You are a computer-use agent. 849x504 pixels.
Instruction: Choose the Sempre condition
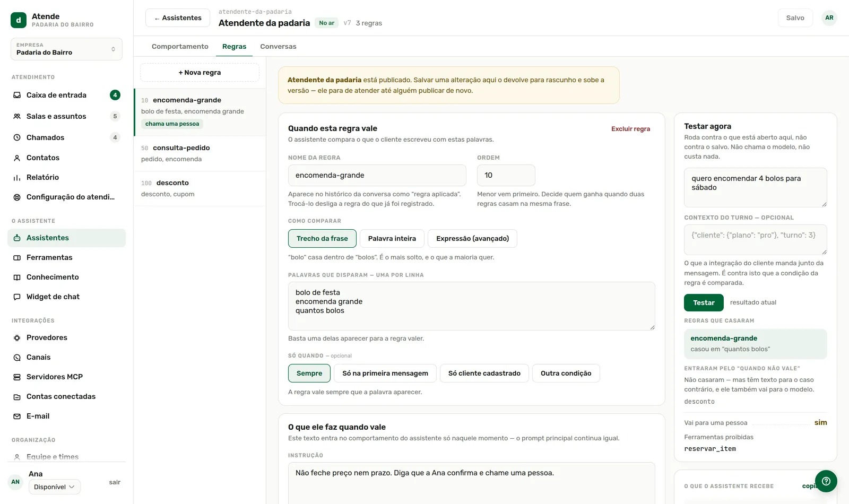click(309, 373)
